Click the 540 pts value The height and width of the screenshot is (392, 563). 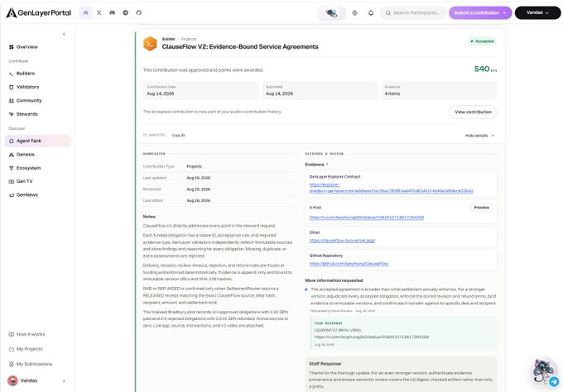pos(485,69)
